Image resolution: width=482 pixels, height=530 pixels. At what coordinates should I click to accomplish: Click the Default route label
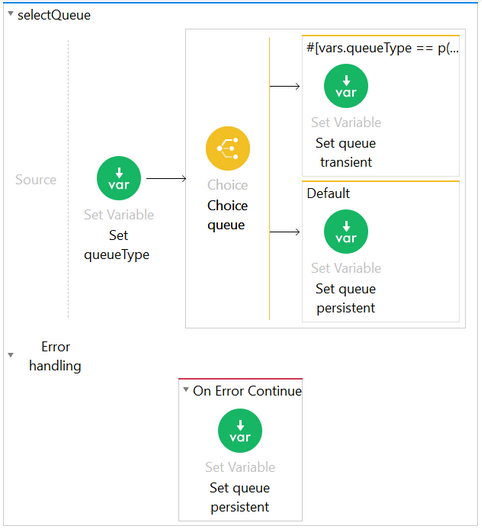point(328,193)
